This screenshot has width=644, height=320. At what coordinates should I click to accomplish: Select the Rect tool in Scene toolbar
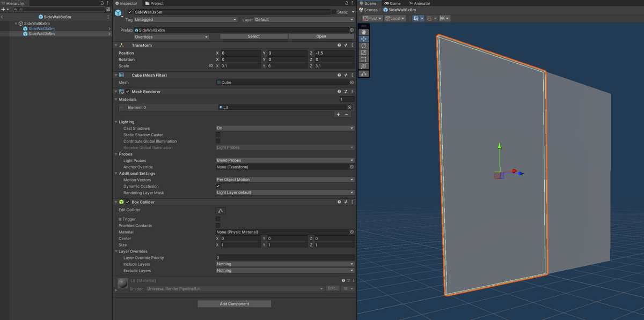click(x=364, y=59)
